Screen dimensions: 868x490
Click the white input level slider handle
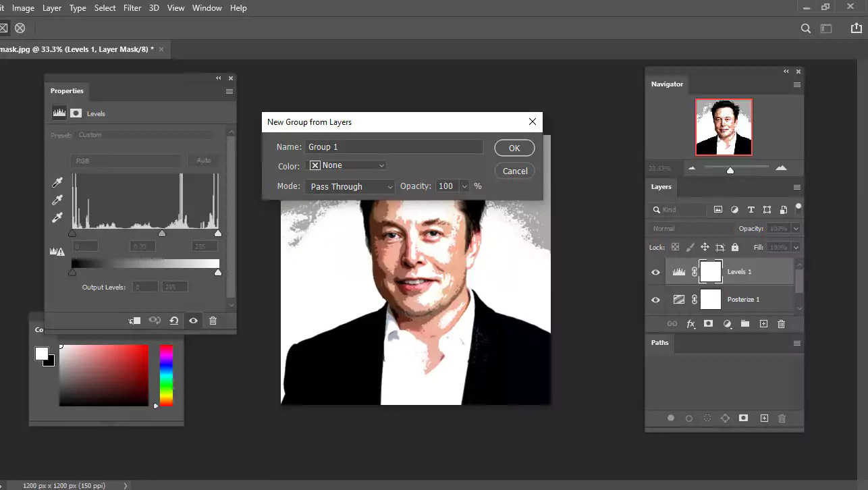(217, 234)
